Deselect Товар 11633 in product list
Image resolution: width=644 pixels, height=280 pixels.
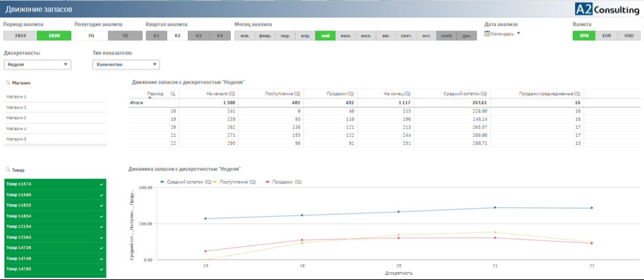point(55,205)
